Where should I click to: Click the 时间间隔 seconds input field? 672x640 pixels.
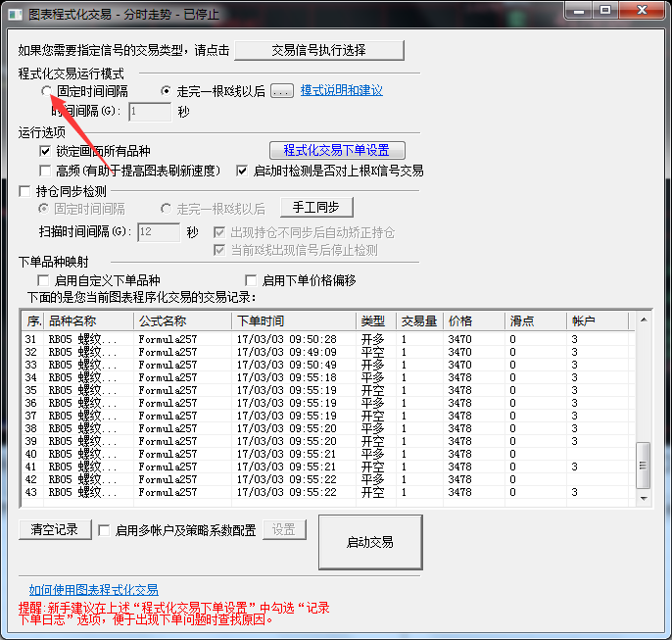coord(150,112)
